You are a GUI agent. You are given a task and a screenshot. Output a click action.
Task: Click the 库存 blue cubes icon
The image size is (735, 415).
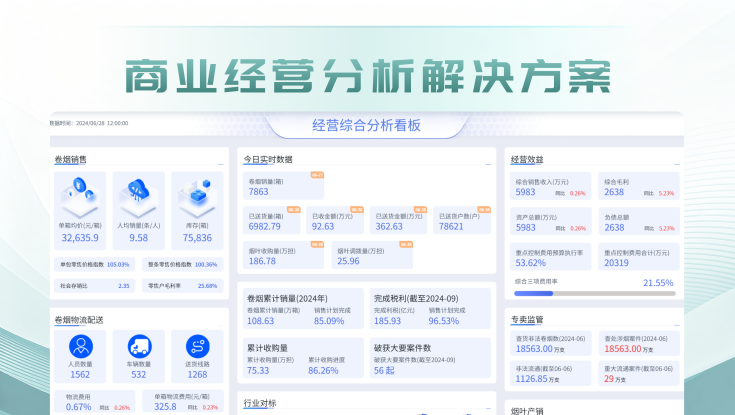pyautogui.click(x=197, y=190)
